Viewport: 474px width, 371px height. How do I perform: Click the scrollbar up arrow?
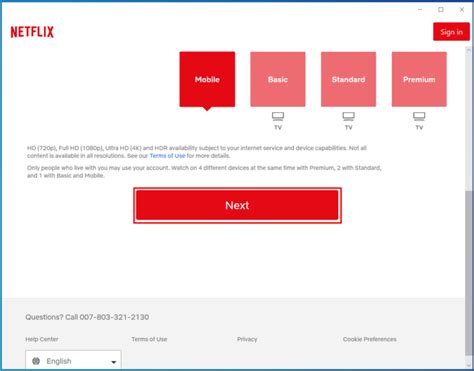point(469,50)
